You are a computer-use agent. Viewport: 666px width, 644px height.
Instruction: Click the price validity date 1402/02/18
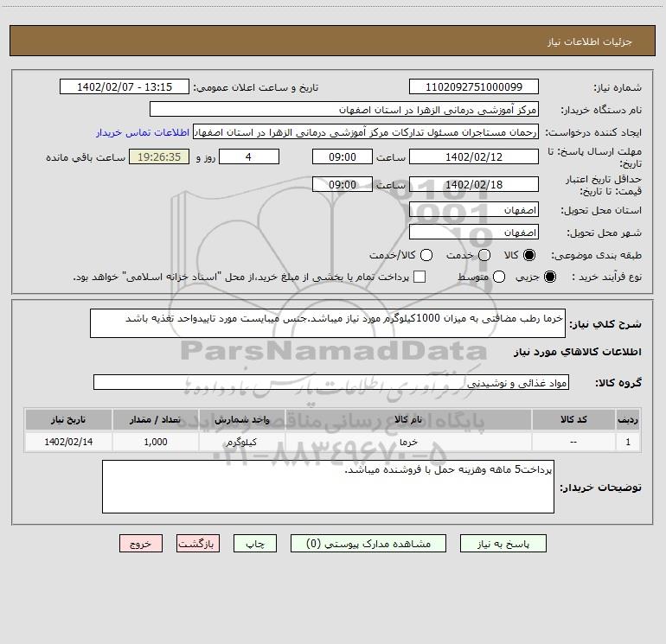(474, 184)
